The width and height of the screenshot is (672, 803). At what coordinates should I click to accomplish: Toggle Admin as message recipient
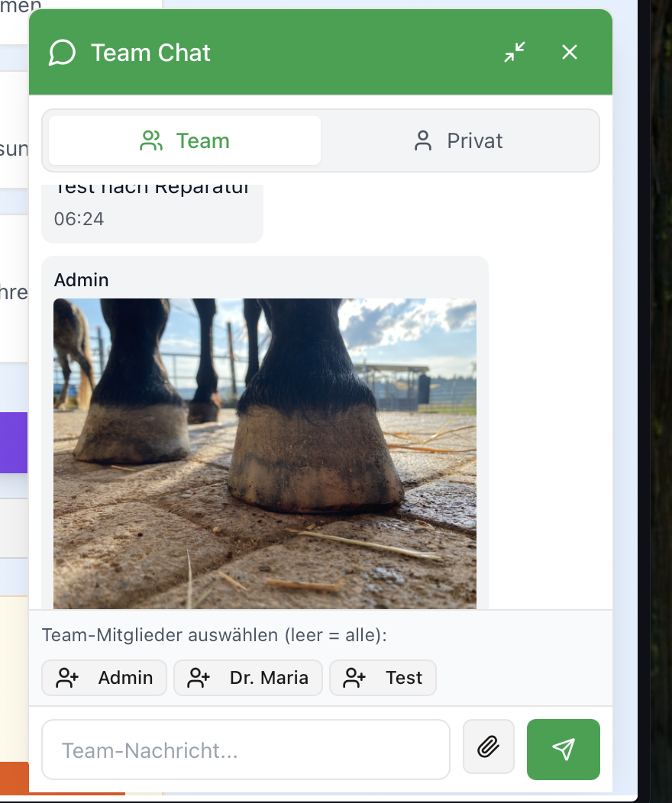point(105,678)
